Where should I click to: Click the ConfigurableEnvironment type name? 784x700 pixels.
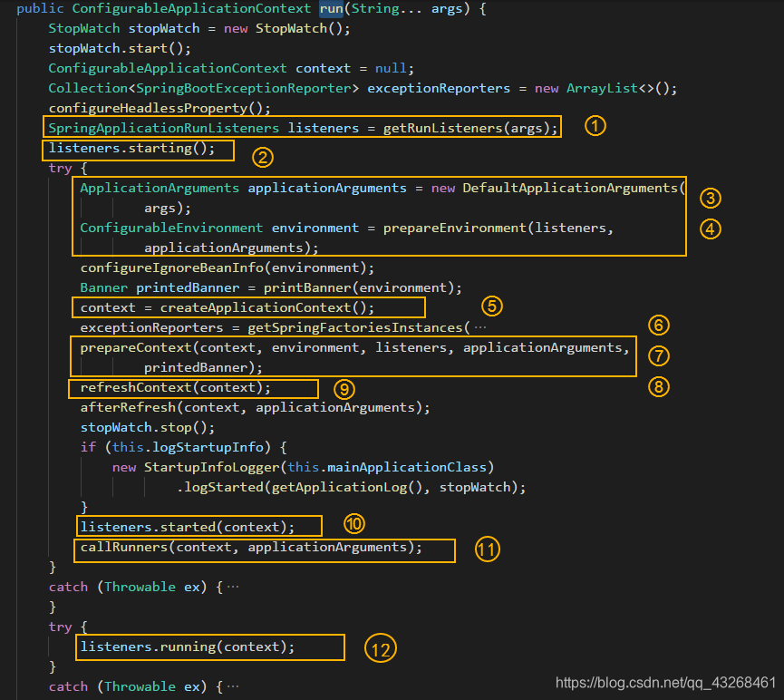[x=171, y=228]
